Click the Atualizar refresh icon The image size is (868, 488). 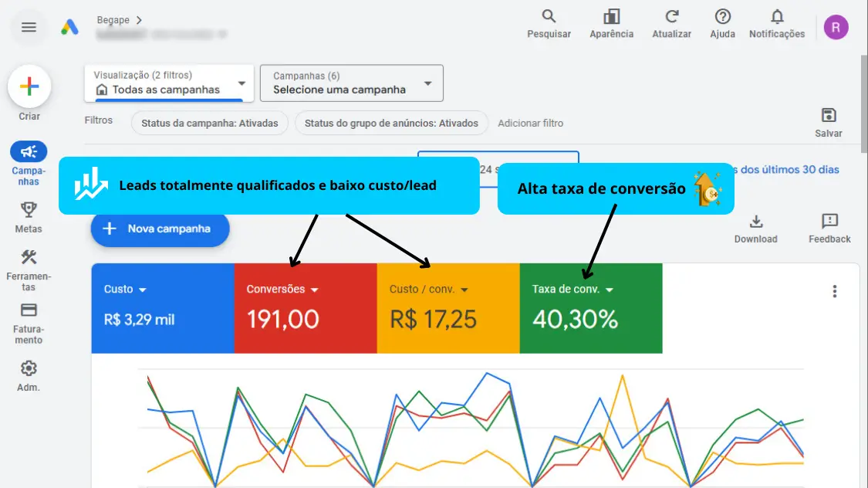672,17
